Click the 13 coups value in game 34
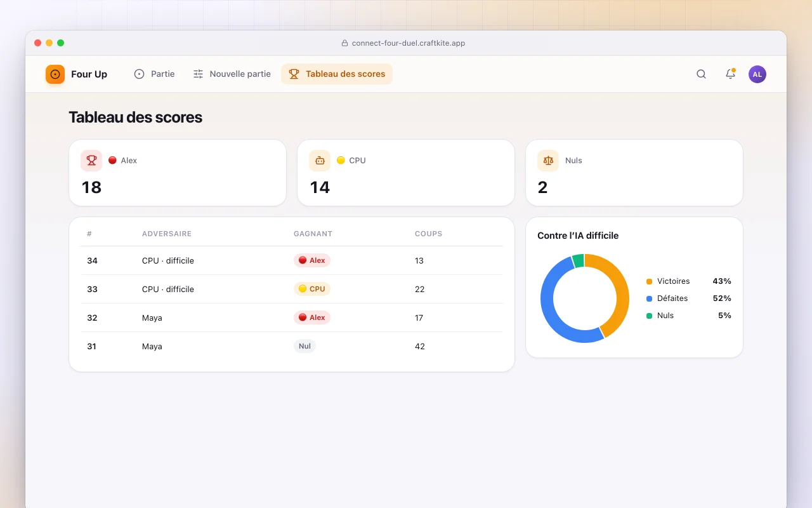The height and width of the screenshot is (508, 812). tap(419, 260)
